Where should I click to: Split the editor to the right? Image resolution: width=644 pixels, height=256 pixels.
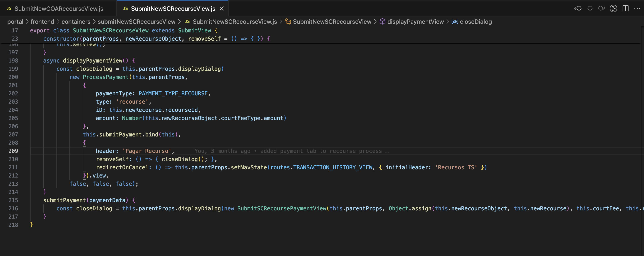point(625,8)
